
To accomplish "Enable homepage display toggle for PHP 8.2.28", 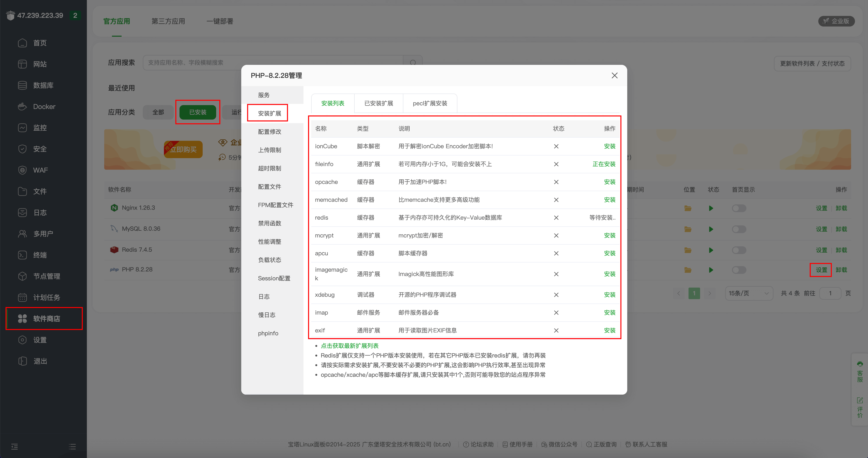I will pos(739,270).
